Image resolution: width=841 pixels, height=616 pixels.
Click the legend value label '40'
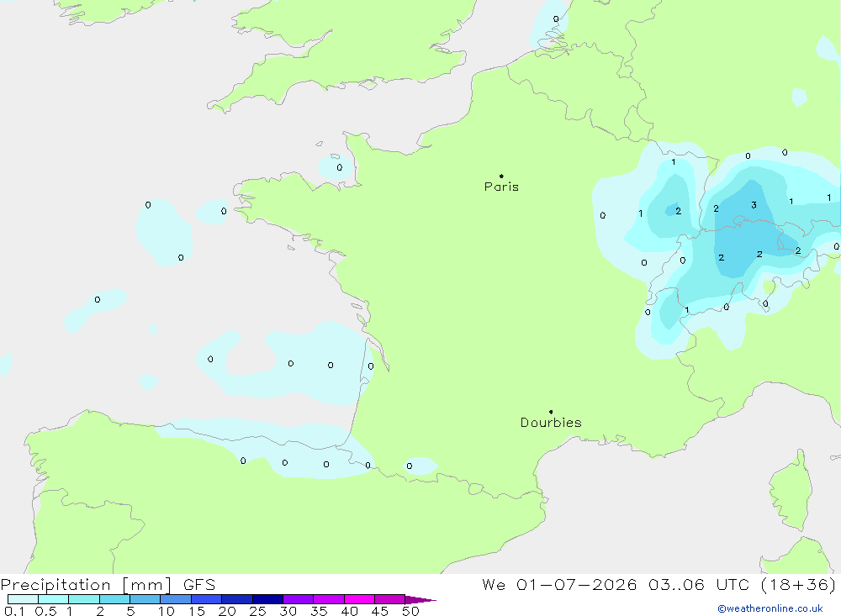(349, 611)
